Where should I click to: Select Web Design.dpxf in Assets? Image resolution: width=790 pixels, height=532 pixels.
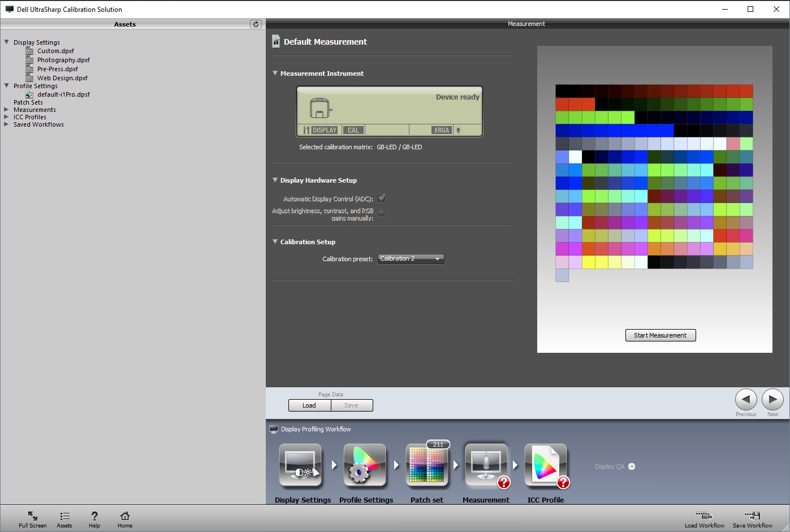62,78
